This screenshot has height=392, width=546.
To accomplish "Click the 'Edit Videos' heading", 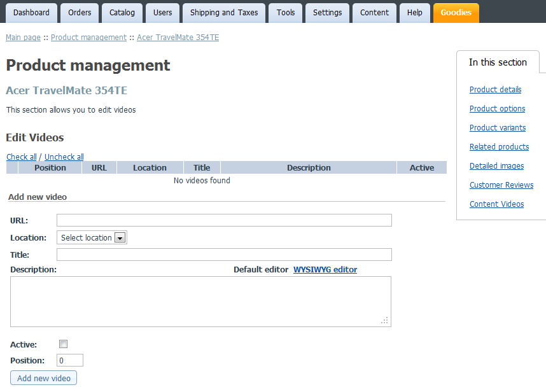I will coord(35,137).
